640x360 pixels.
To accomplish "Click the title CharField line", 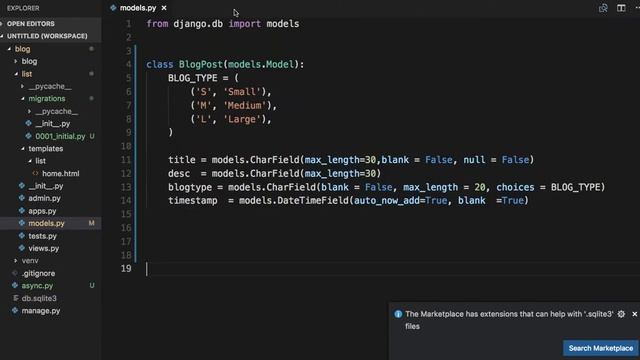I will [x=351, y=160].
